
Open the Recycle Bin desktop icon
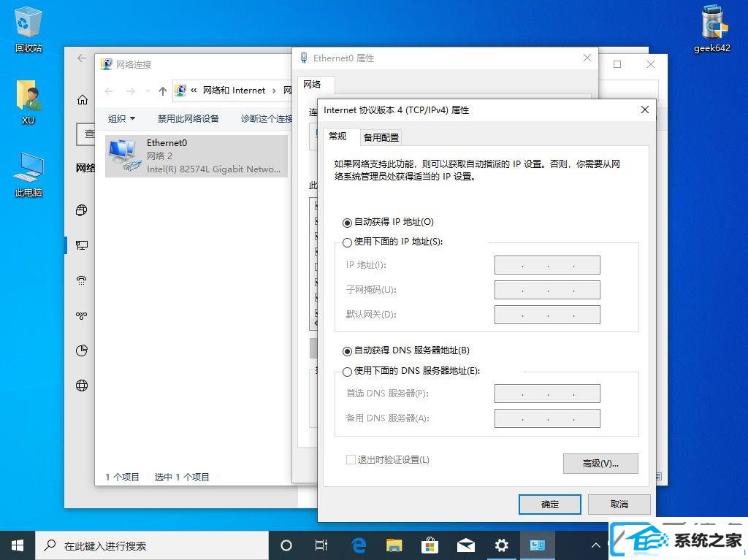[28, 28]
